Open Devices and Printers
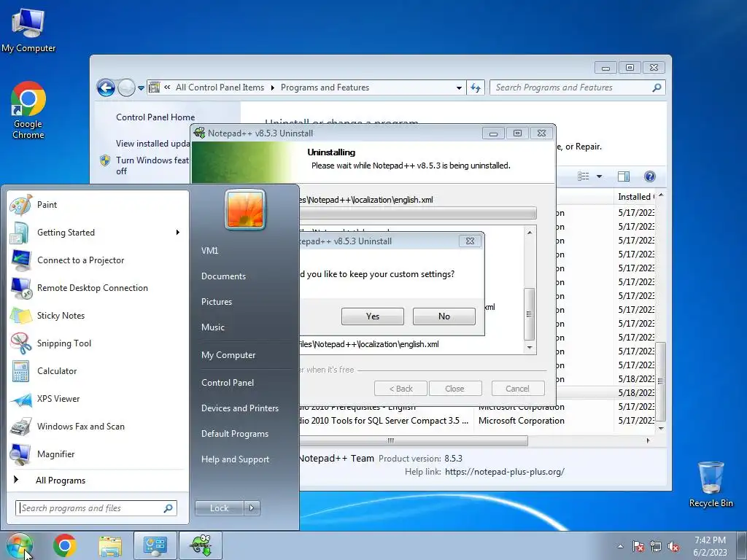This screenshot has width=747, height=560. (239, 408)
